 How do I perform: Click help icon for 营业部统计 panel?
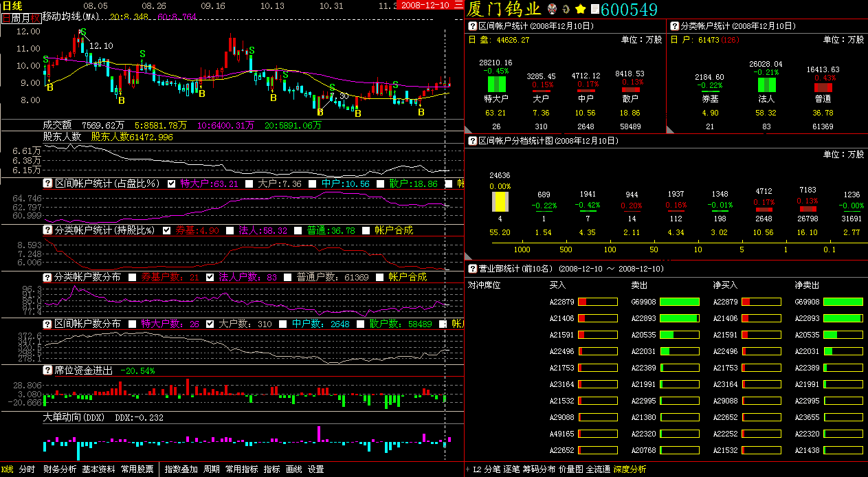click(472, 269)
